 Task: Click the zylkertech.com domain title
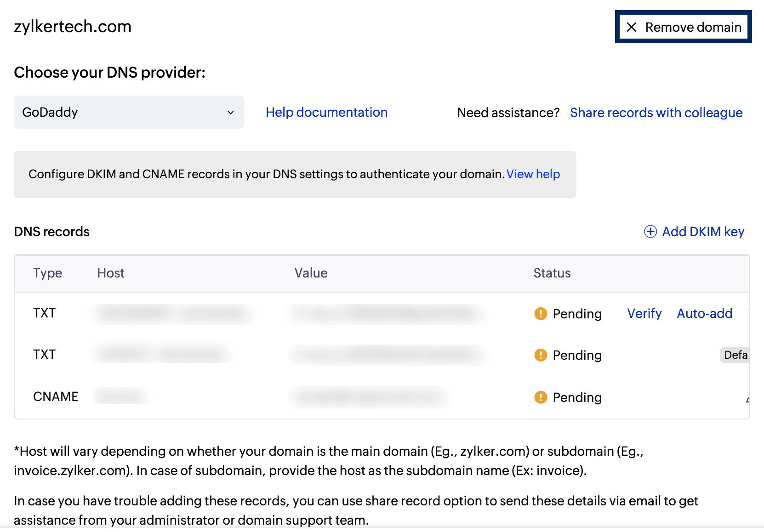72,26
